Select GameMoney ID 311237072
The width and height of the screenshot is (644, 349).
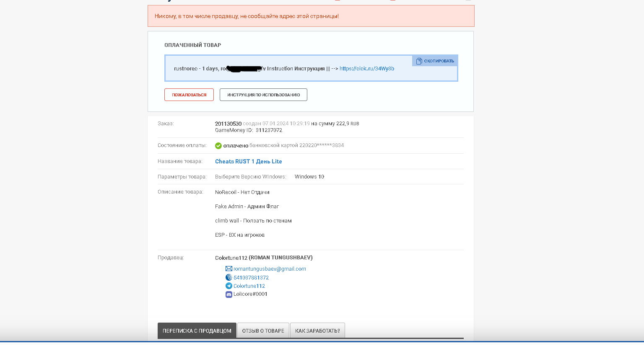(x=269, y=130)
